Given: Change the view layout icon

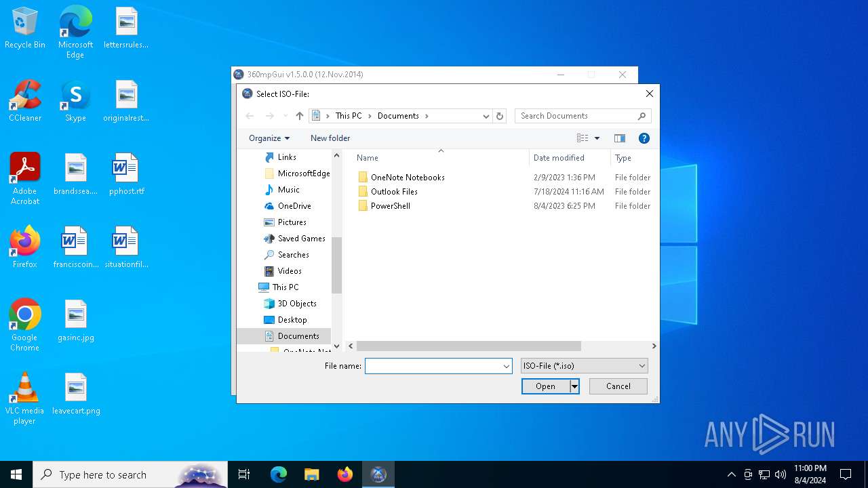Looking at the screenshot, I should point(583,138).
